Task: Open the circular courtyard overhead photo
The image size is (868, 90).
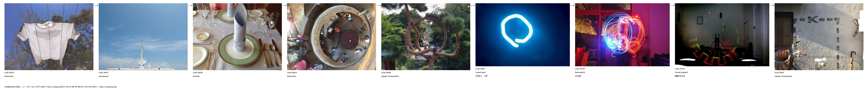Action: click(x=332, y=36)
